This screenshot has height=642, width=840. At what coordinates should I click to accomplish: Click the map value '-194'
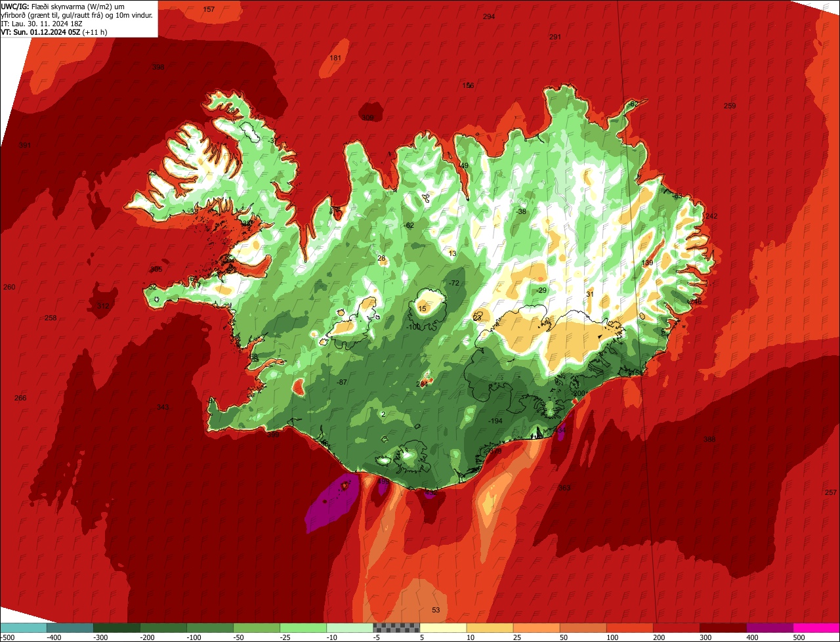(x=495, y=421)
